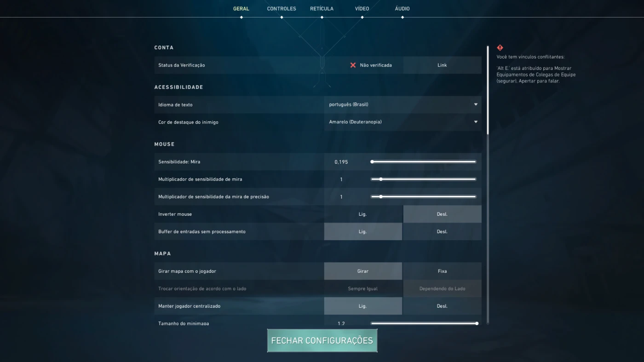644x362 pixels.
Task: Click the CONTA section heading
Action: click(164, 48)
